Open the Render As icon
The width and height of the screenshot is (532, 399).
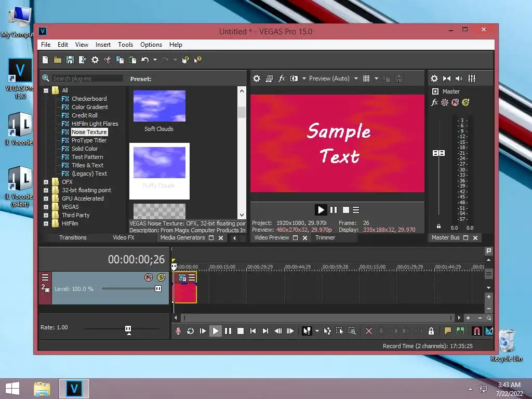[x=83, y=60]
